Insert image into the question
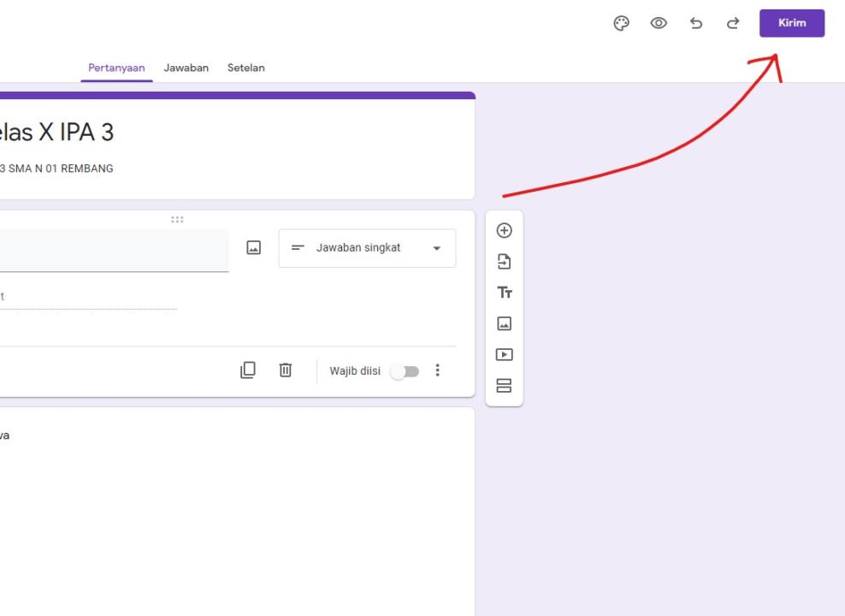 253,248
